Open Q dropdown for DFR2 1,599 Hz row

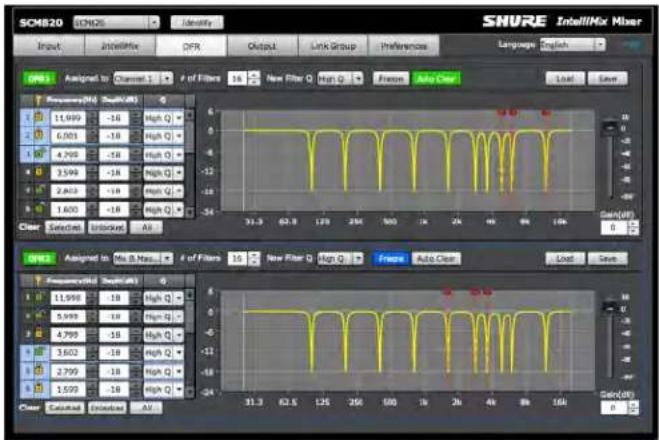[x=163, y=390]
